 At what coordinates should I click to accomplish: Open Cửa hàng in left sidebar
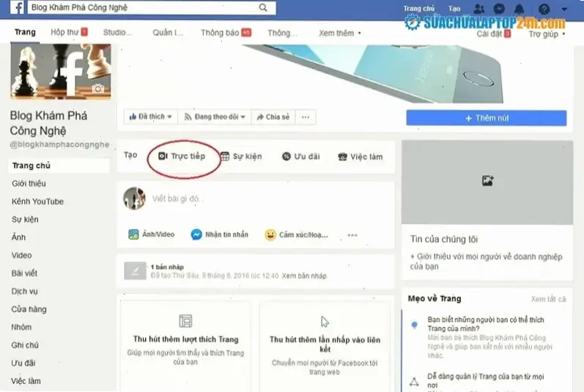tap(29, 309)
